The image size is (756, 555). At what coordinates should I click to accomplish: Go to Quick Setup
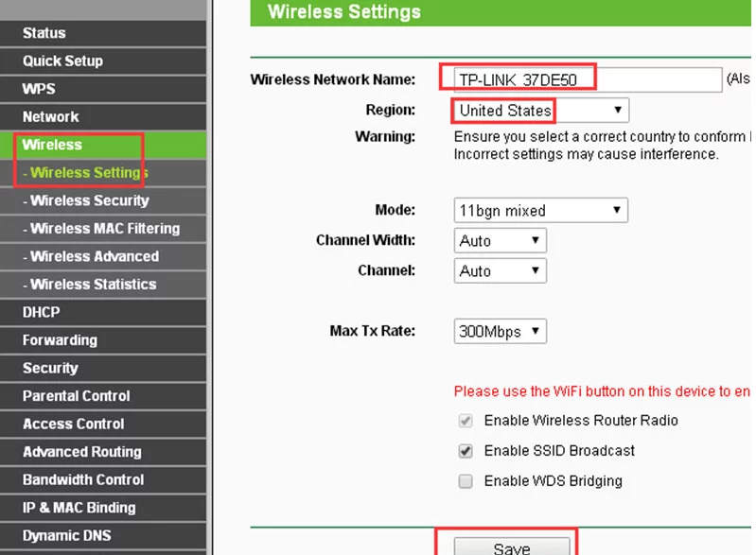[62, 61]
